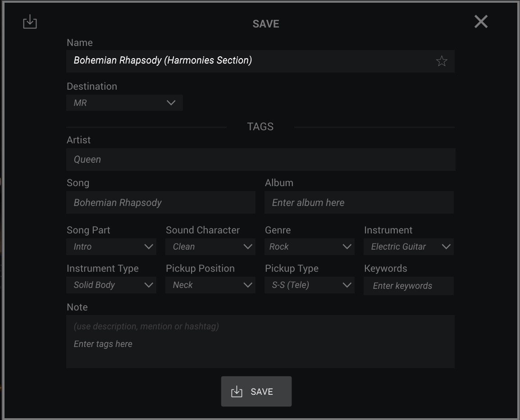Focus the Album input field
Viewport: 520px width, 420px height.
click(359, 202)
